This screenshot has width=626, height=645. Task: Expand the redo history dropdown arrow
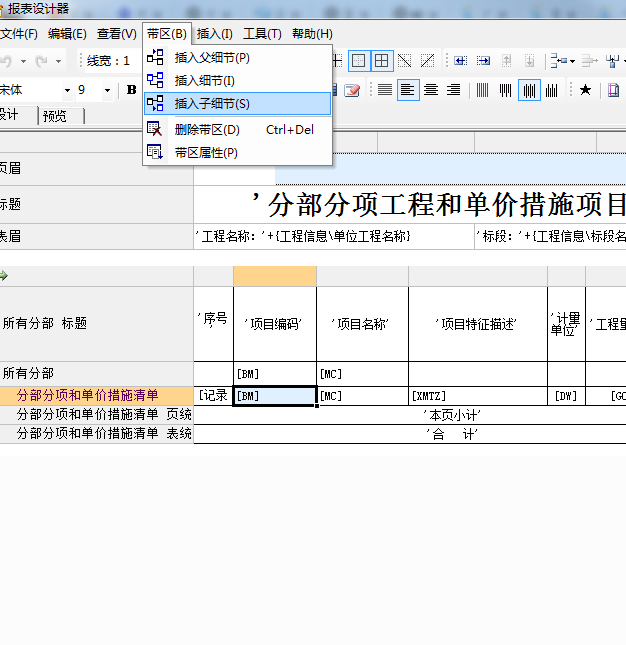(58, 62)
